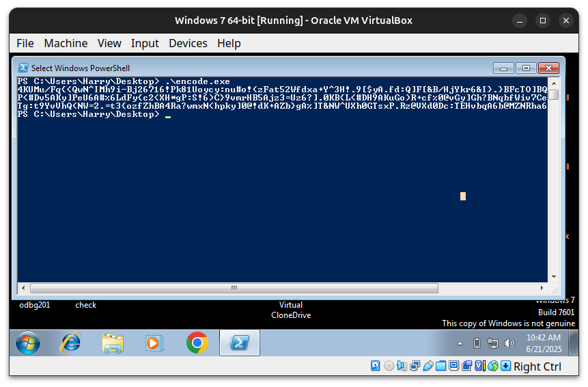
Task: Minimize the VirtualBox window
Action: pyautogui.click(x=520, y=21)
